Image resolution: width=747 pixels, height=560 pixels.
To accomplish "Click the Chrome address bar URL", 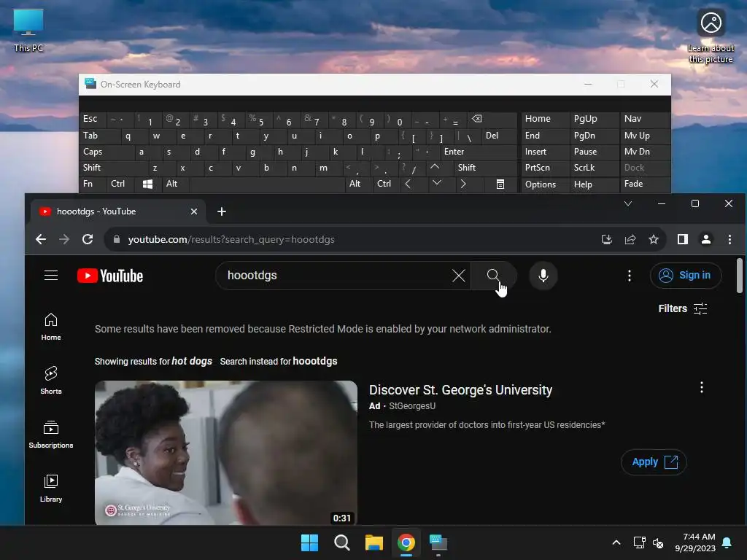I will coord(231,239).
